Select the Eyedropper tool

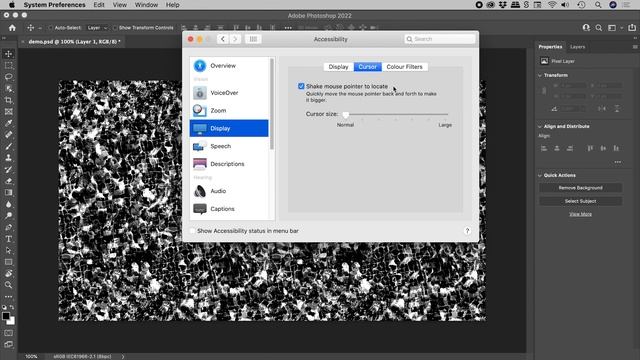(x=9, y=123)
